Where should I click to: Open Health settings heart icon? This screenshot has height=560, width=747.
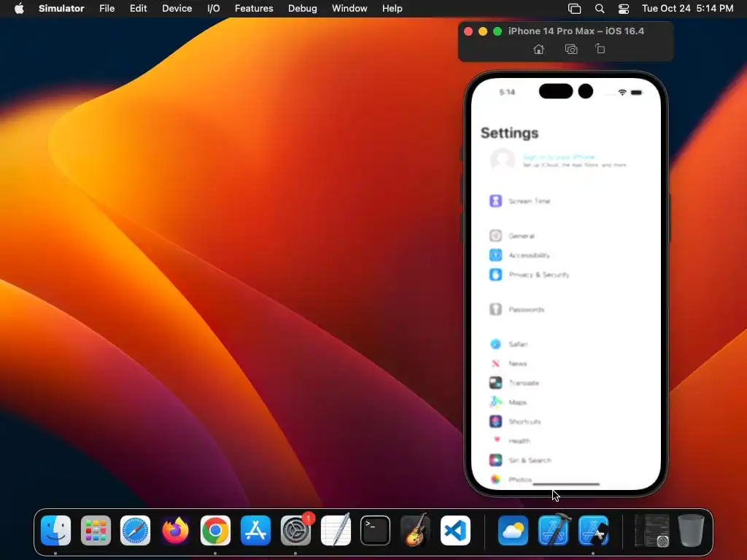495,440
